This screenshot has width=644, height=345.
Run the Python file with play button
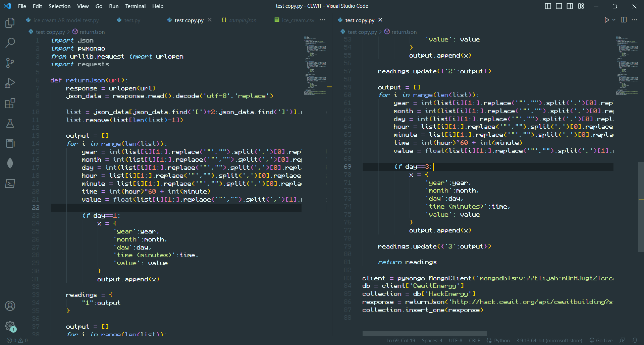[x=606, y=20]
